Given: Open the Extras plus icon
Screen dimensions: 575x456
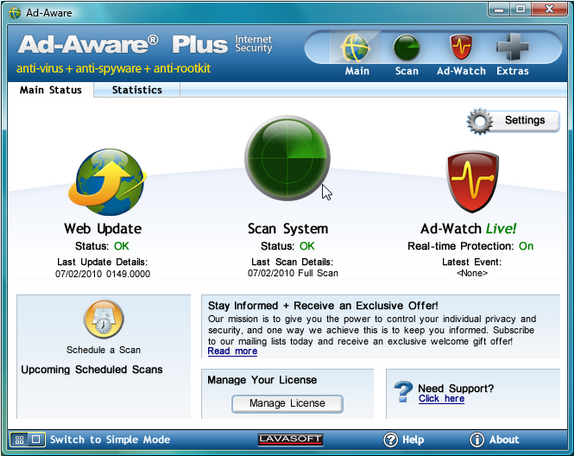Looking at the screenshot, I should point(512,47).
